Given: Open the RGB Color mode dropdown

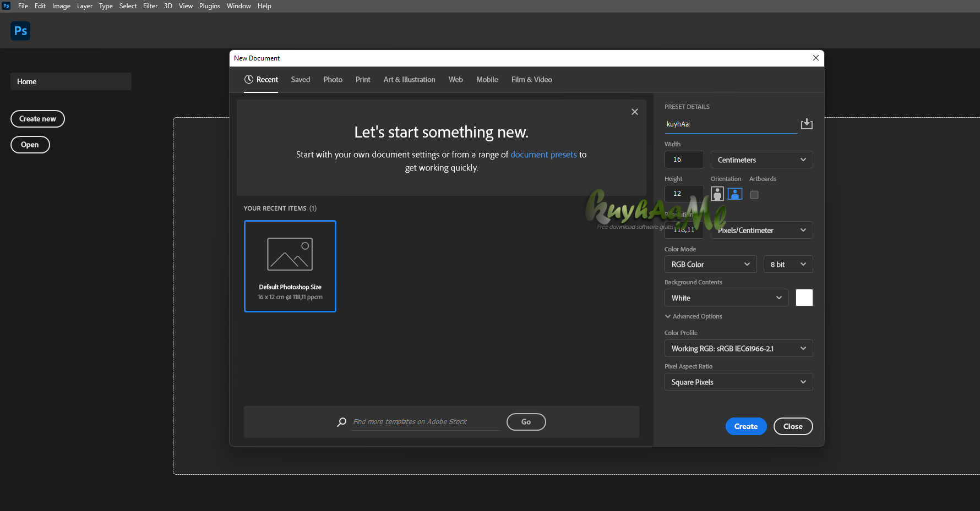Looking at the screenshot, I should pos(710,264).
